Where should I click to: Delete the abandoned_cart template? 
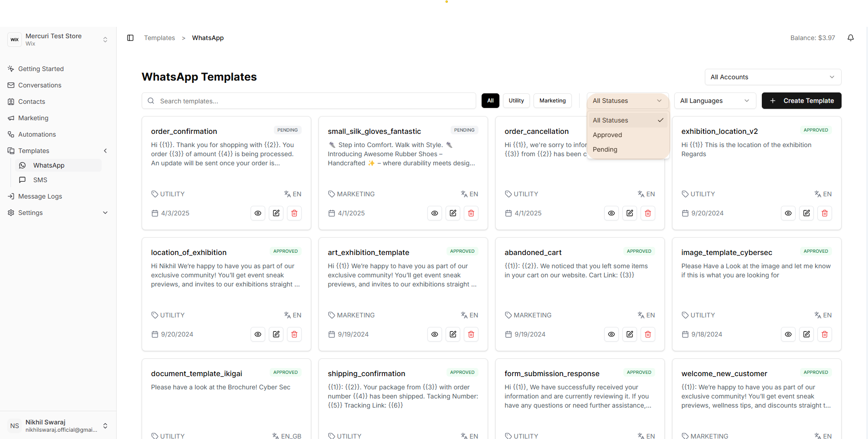pos(648,334)
